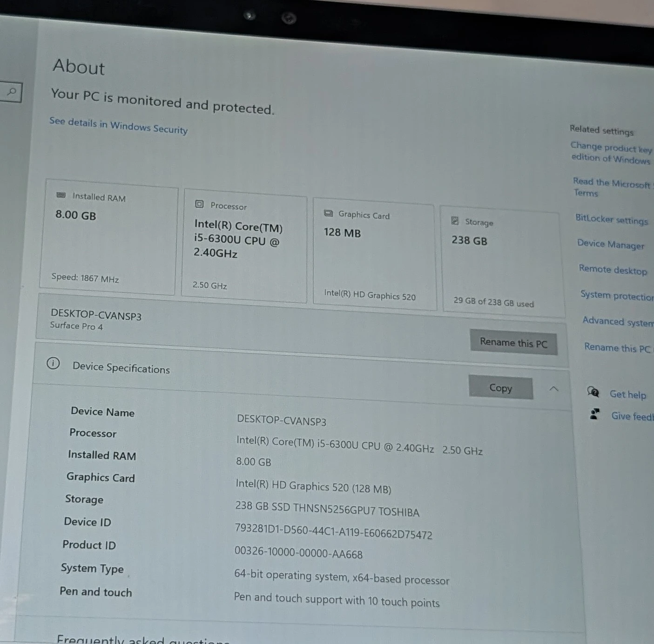
Task: Open Advanced system settings link
Action: point(618,322)
